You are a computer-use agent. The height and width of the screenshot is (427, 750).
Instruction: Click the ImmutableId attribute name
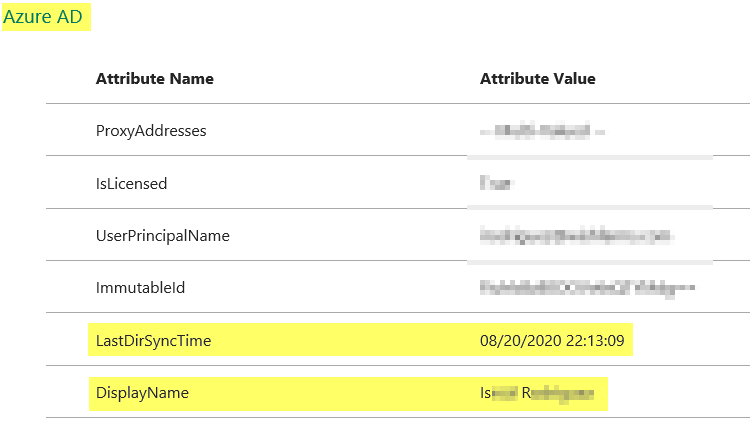tap(140, 288)
